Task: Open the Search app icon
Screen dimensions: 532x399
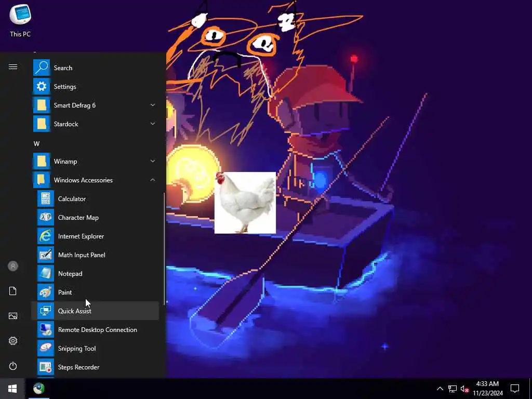Action: pyautogui.click(x=42, y=68)
